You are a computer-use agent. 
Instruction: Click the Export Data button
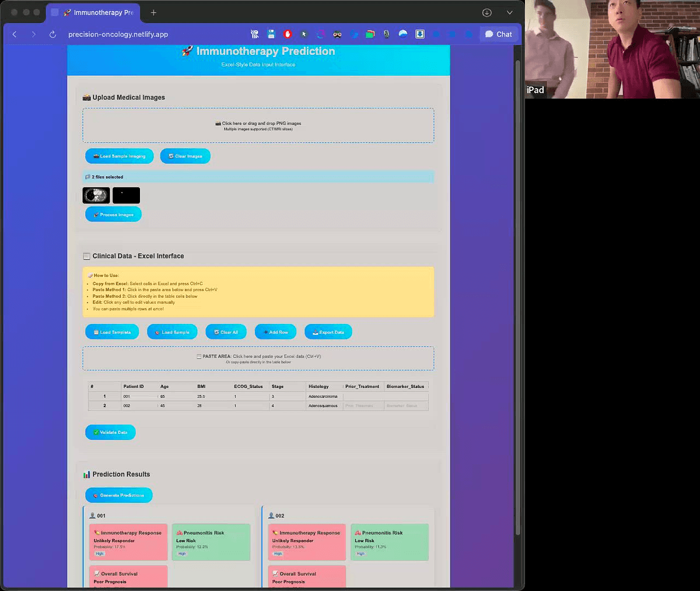(328, 332)
